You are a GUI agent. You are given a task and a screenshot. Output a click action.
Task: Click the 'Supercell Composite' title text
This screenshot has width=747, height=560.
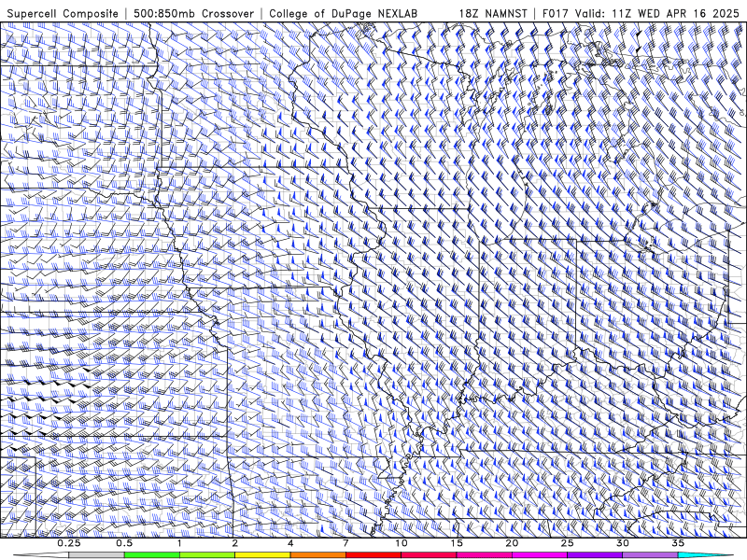point(63,13)
